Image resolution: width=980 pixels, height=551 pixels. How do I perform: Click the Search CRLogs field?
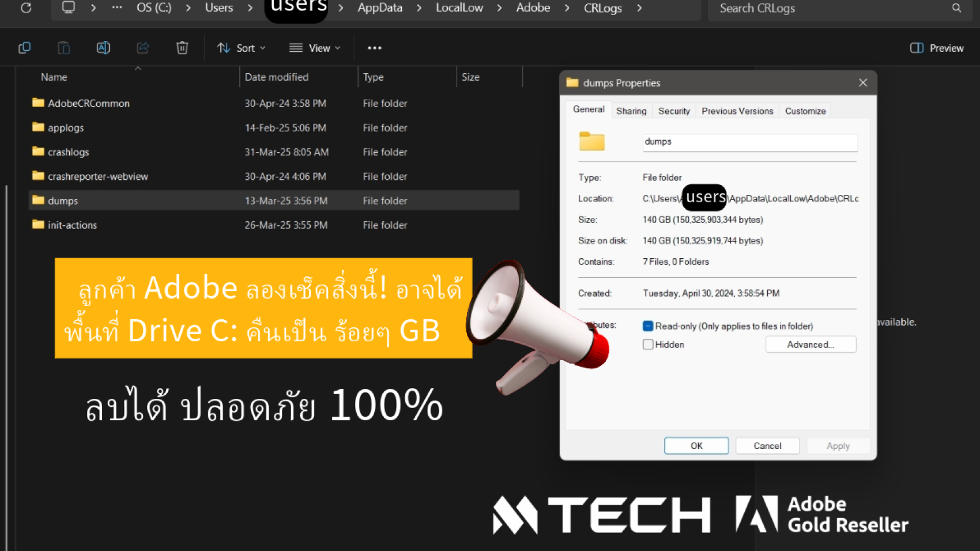point(830,8)
